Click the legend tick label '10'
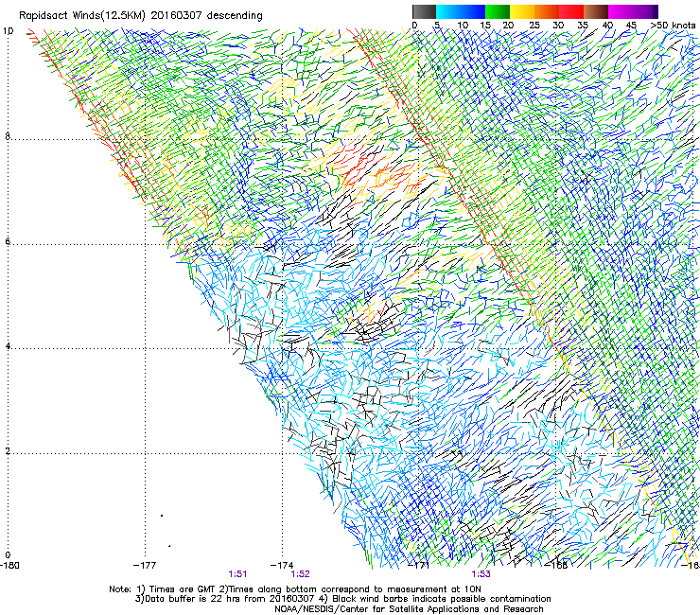Image resolution: width=700 pixels, height=615 pixels. [463, 26]
